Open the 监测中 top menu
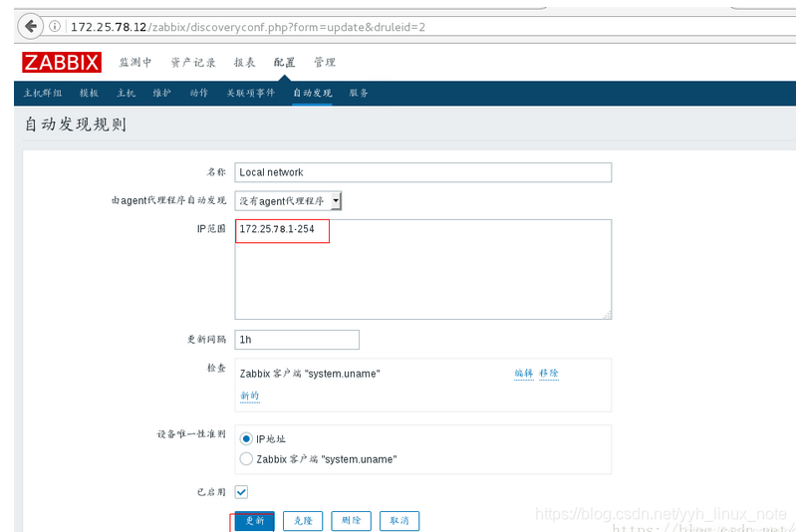Screen dimensions: 796x532 pyautogui.click(x=135, y=63)
